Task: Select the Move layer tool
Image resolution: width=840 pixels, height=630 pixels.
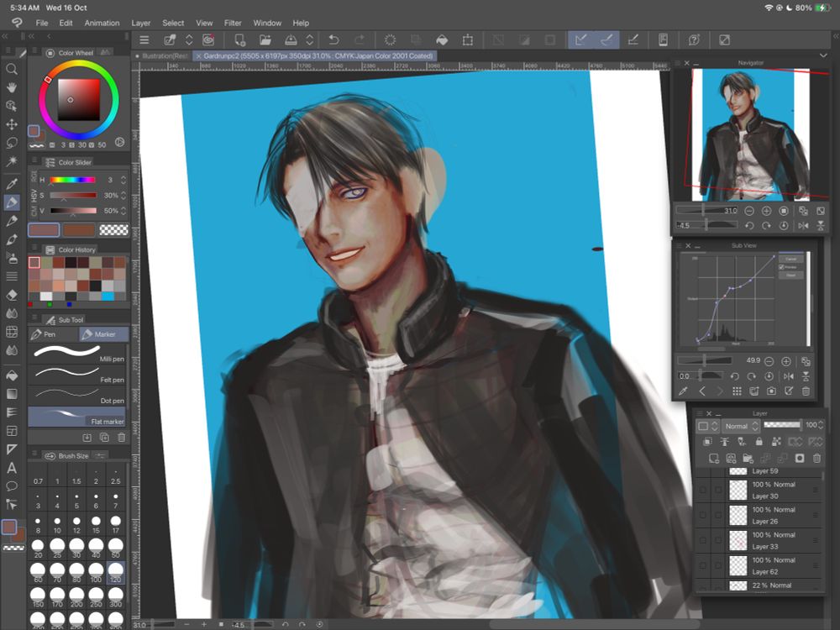Action: (11, 124)
